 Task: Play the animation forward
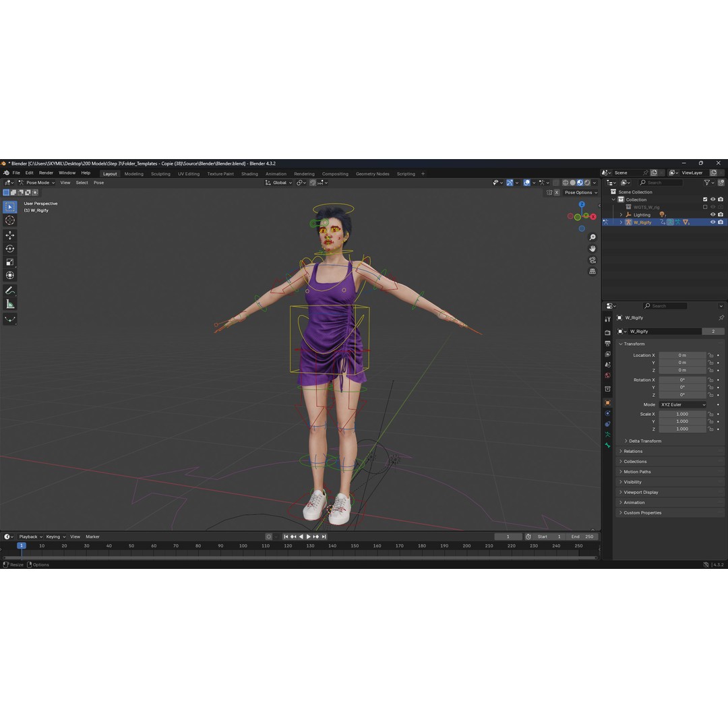(x=308, y=537)
